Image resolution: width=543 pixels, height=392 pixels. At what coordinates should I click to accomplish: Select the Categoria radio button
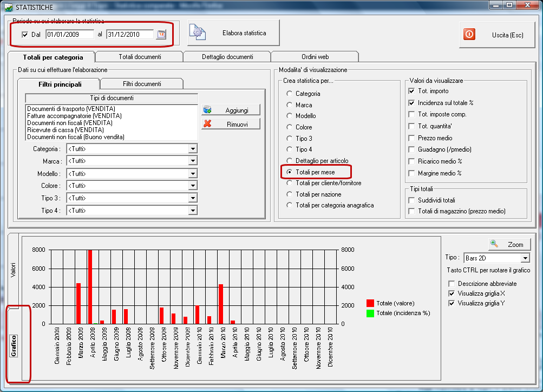[x=289, y=94]
